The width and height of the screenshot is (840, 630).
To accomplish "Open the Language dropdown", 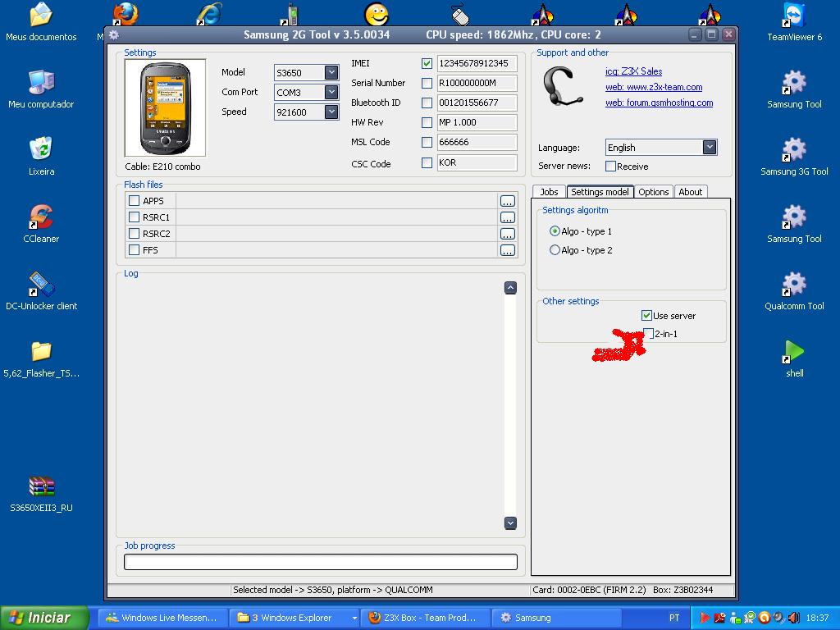I will [710, 148].
